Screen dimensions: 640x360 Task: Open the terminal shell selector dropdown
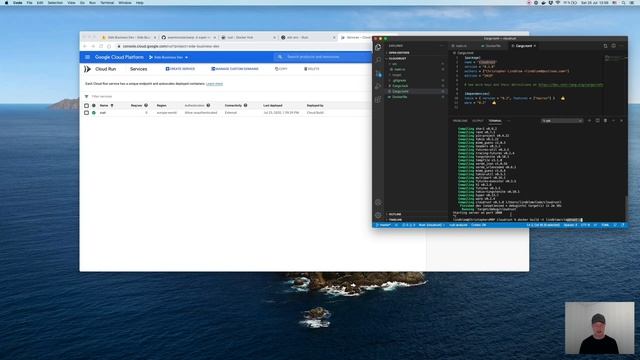[562, 121]
